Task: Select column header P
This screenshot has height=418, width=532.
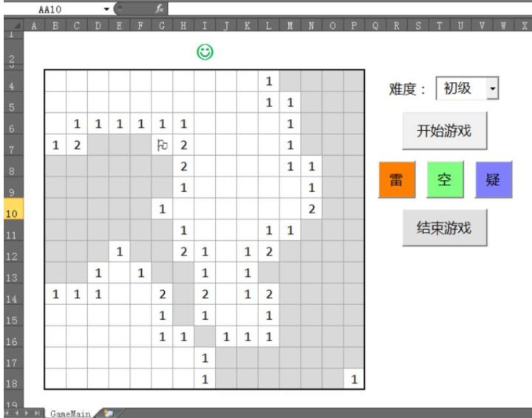Action: tap(354, 26)
